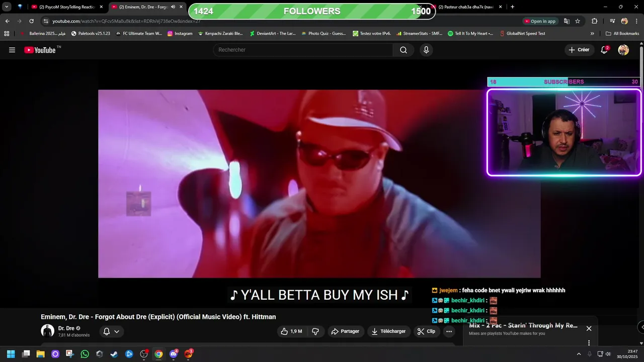The height and width of the screenshot is (362, 644).
Task: Open YouTube notifications bell
Action: pos(604,50)
